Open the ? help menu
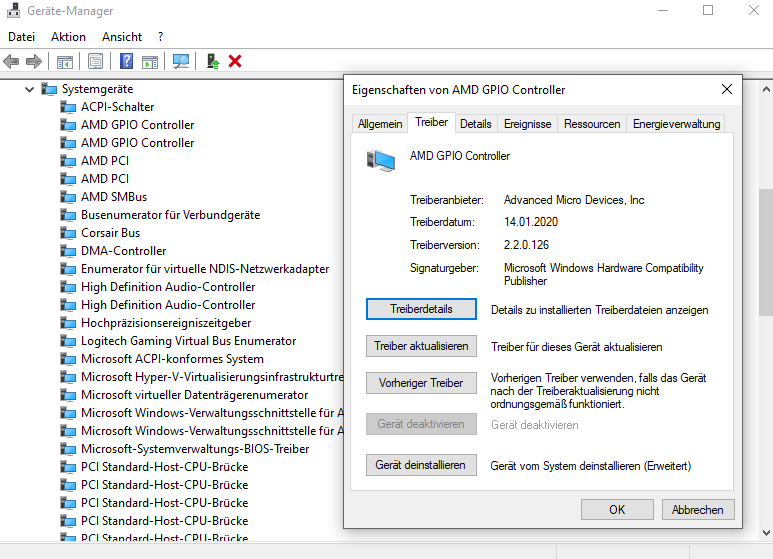Viewport: 773px width, 559px height. coord(160,37)
